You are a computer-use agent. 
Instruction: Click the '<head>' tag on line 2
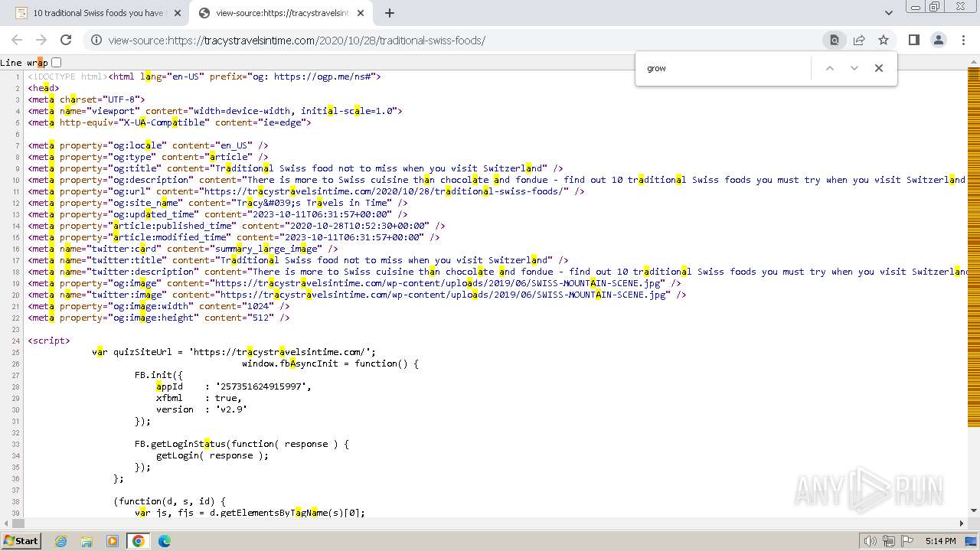point(44,88)
